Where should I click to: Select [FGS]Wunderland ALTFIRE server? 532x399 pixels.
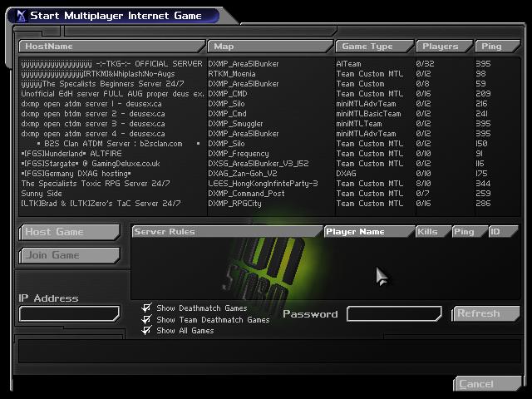coord(269,154)
